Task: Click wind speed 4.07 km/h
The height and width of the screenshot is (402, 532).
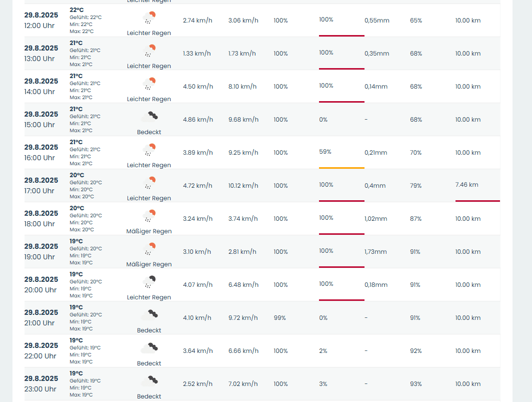Action: (x=198, y=285)
